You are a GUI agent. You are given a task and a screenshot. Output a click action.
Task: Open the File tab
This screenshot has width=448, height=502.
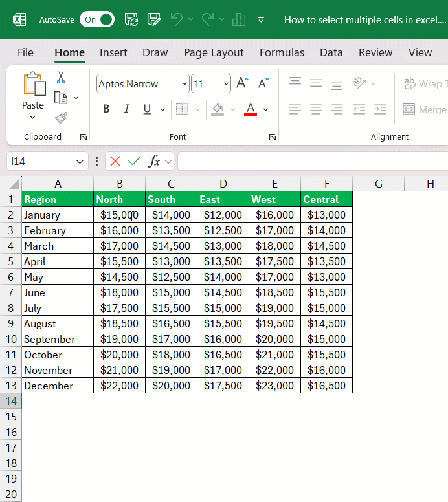[x=25, y=52]
